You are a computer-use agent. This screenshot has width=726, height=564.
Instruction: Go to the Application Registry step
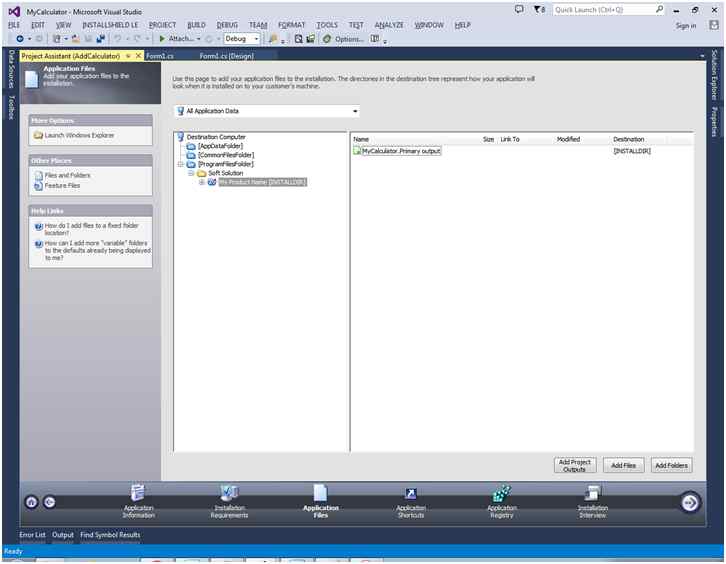click(x=501, y=502)
